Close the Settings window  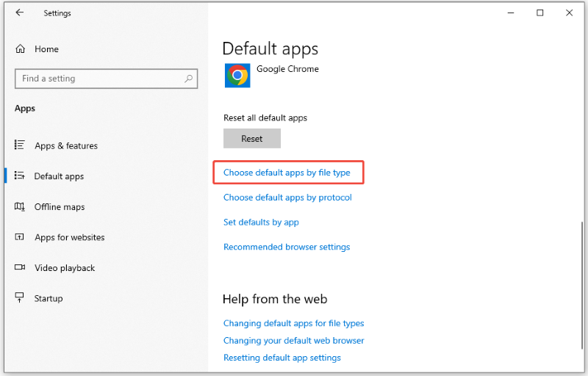coord(569,12)
